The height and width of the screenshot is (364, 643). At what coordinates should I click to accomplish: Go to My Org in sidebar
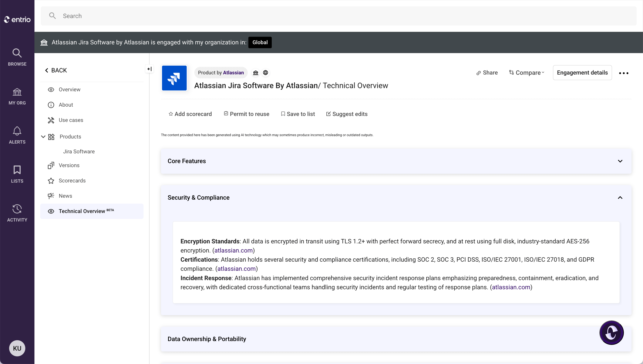click(x=17, y=96)
